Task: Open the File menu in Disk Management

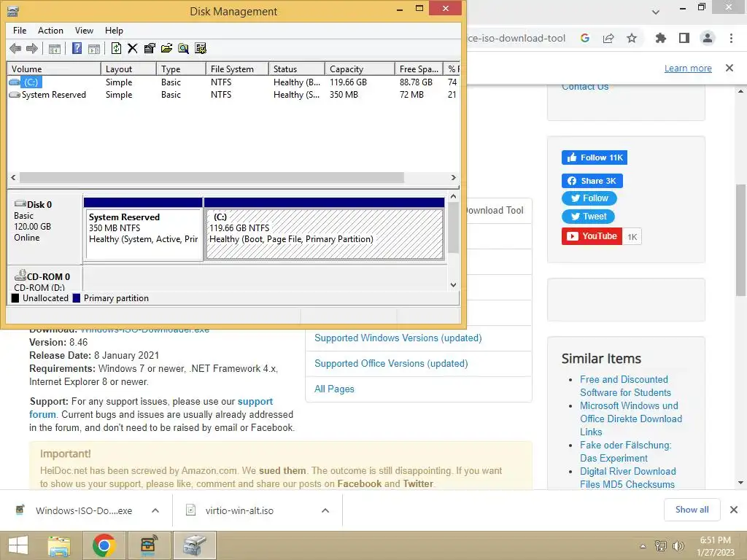Action: point(20,31)
